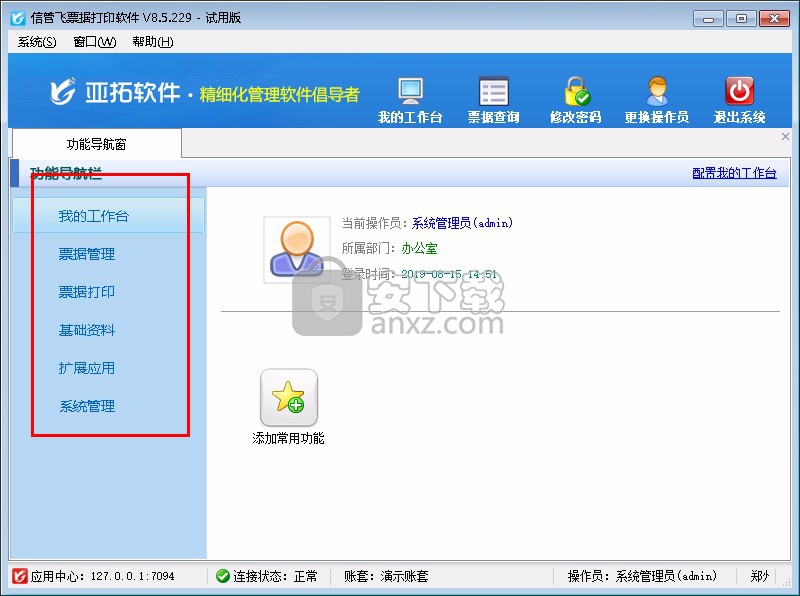The height and width of the screenshot is (596, 800).
Task: Click the 修改密码 padlock icon
Action: point(577,91)
